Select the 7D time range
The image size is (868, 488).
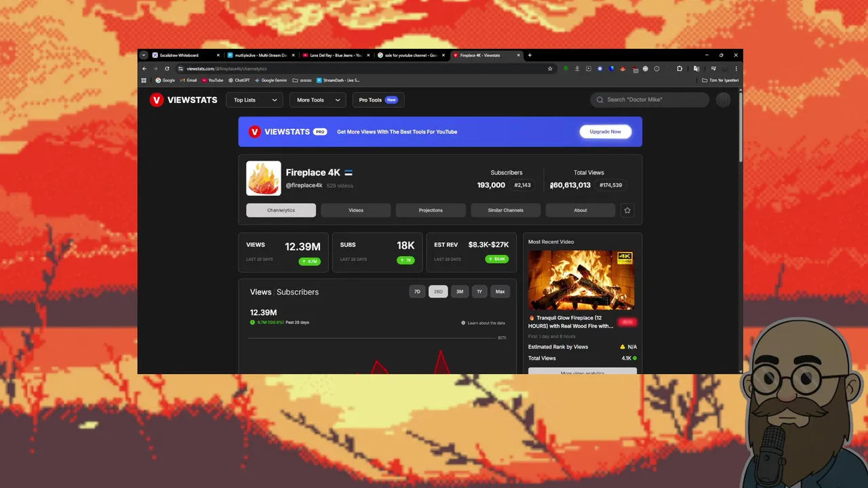[417, 291]
